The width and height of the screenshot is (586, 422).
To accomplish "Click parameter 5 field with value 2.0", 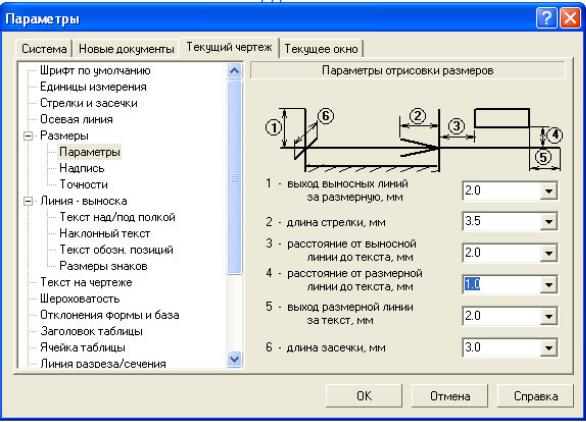I will coord(501,317).
